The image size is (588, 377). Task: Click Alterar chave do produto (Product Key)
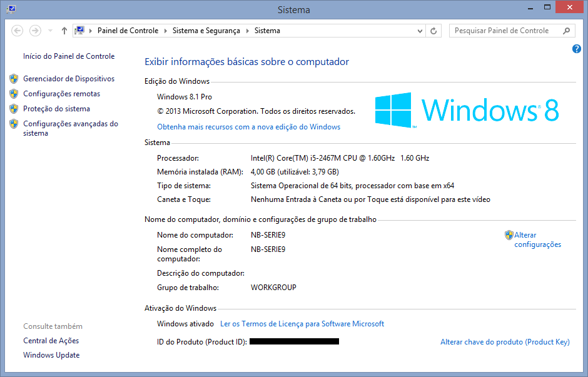505,341
